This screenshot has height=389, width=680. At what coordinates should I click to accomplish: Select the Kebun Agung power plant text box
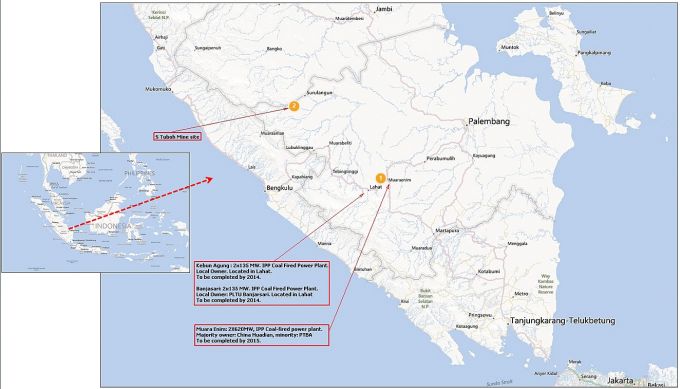262,283
